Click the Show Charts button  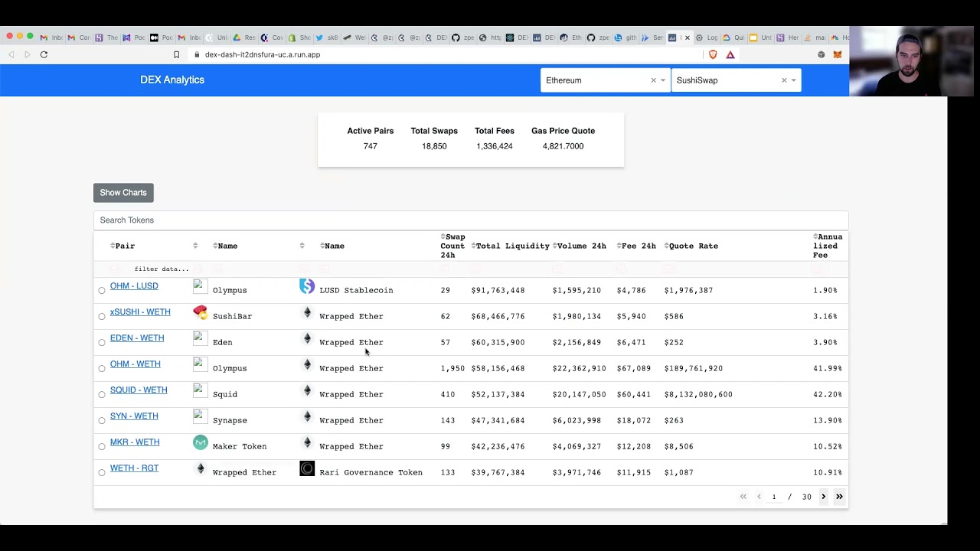[x=123, y=193]
